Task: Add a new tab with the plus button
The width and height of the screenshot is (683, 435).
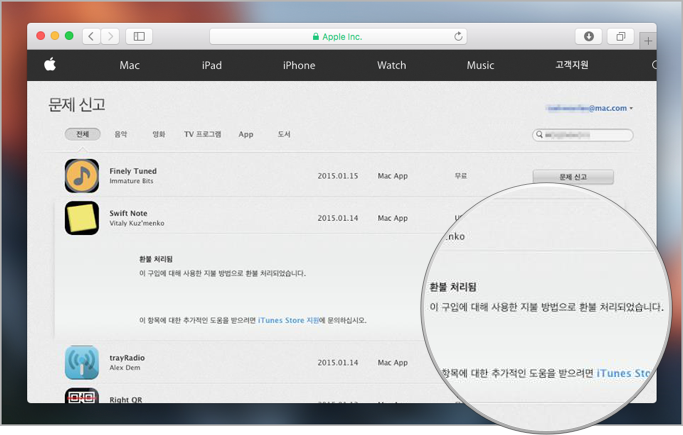Action: (x=648, y=41)
